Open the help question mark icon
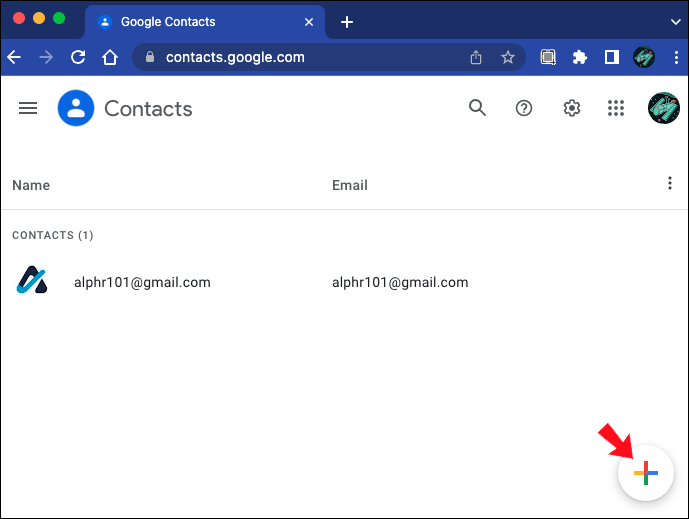Screen dimensions: 689x519 524,108
